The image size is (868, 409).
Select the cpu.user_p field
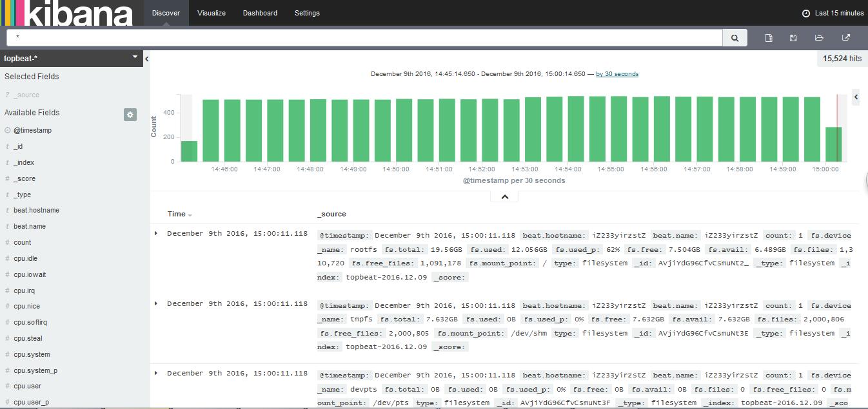[31, 402]
